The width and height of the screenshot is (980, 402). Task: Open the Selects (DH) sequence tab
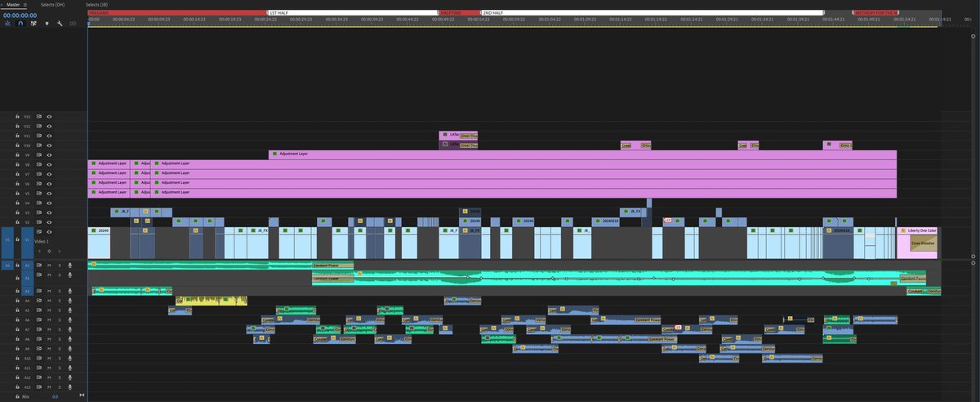click(x=53, y=4)
